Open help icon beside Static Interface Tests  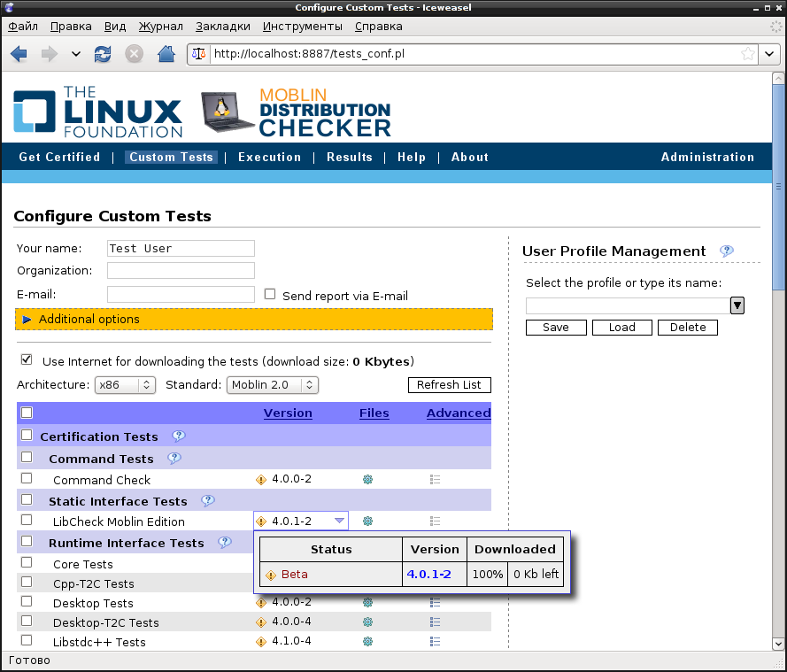pyautogui.click(x=208, y=500)
